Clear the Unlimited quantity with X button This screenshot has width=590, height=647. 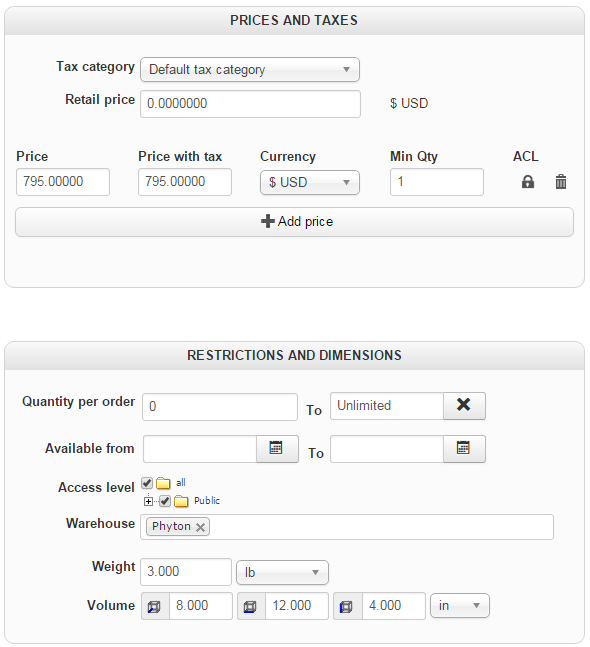pos(464,405)
